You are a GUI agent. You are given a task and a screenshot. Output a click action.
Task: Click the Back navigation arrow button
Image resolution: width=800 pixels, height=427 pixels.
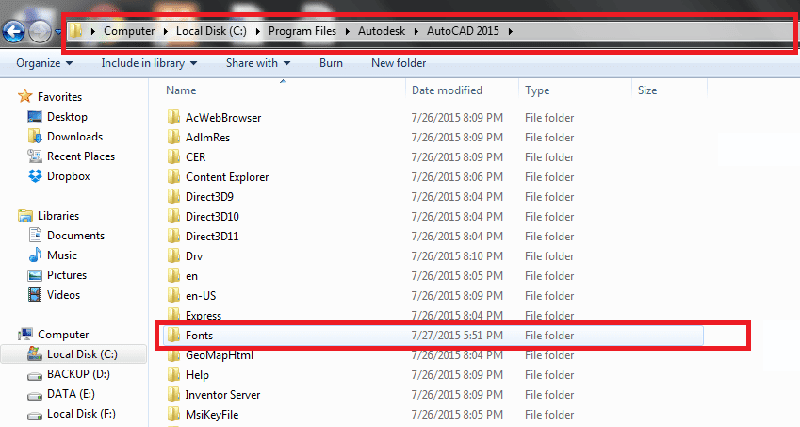tap(14, 31)
